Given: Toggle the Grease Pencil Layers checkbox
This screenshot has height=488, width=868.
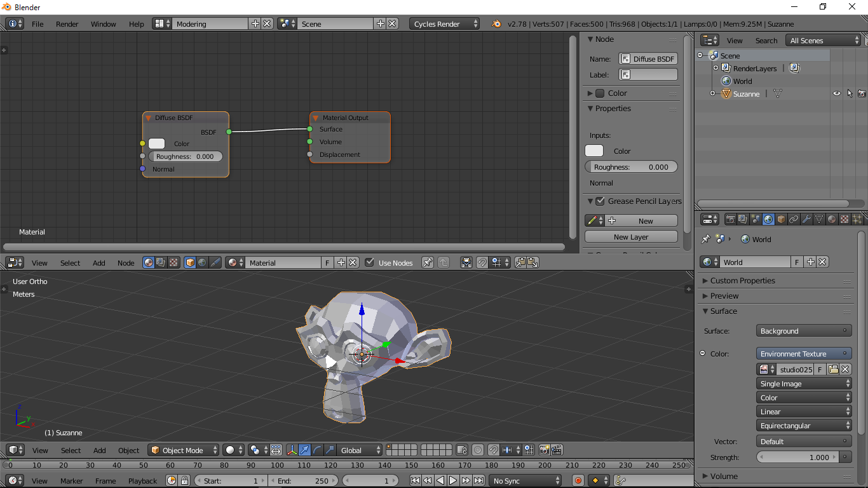Looking at the screenshot, I should (x=600, y=201).
